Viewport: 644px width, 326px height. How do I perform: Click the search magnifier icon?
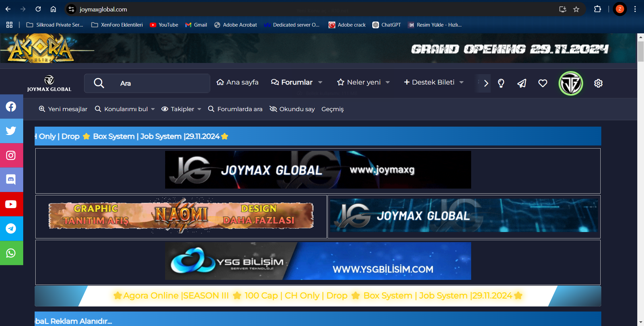pos(99,83)
